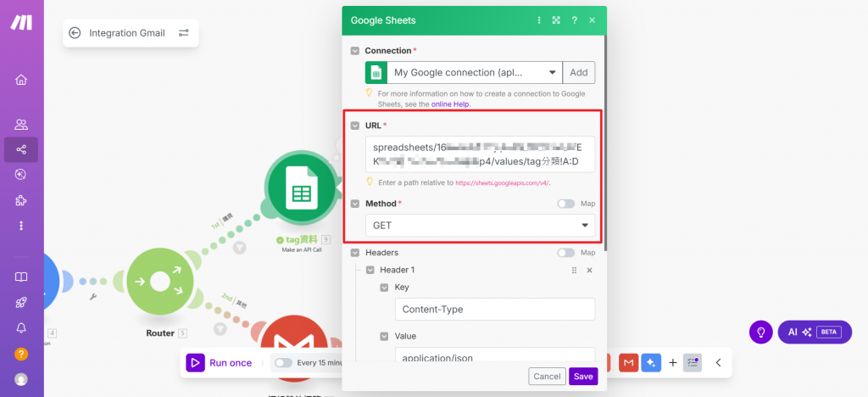The image size is (868, 397).
Task: Open the AI BETA assistant button
Action: click(815, 333)
